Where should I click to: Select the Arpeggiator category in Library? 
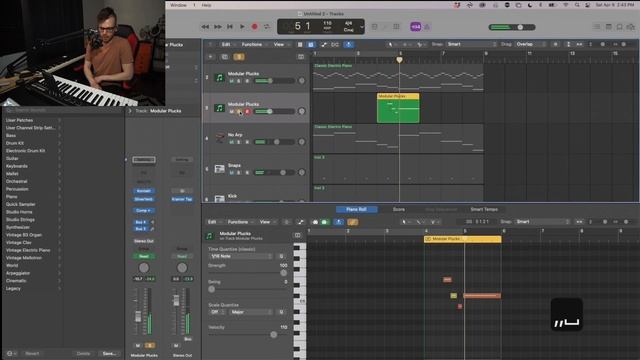tap(18, 273)
